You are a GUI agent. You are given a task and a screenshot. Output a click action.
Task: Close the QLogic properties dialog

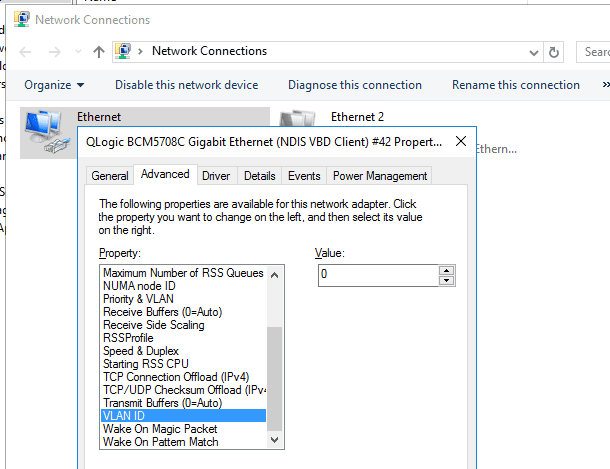pos(461,141)
